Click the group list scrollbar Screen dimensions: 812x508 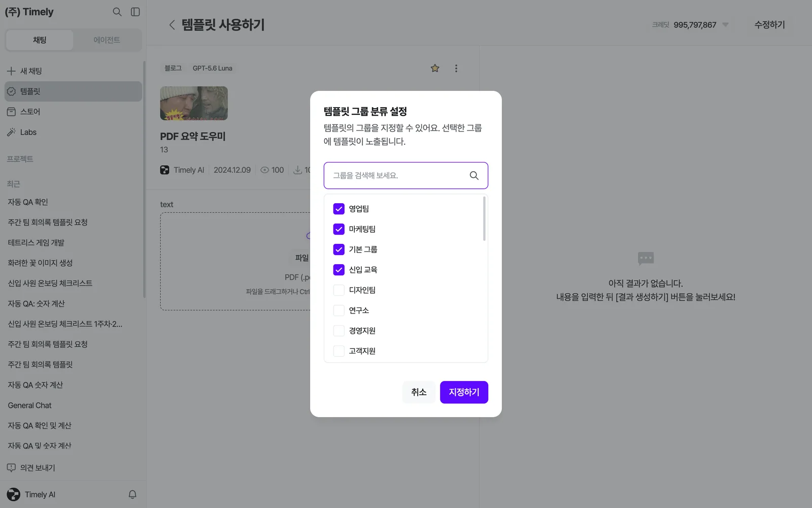[x=484, y=218]
